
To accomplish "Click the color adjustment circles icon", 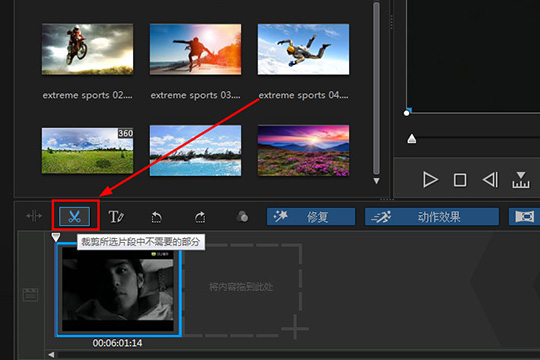I will (242, 217).
